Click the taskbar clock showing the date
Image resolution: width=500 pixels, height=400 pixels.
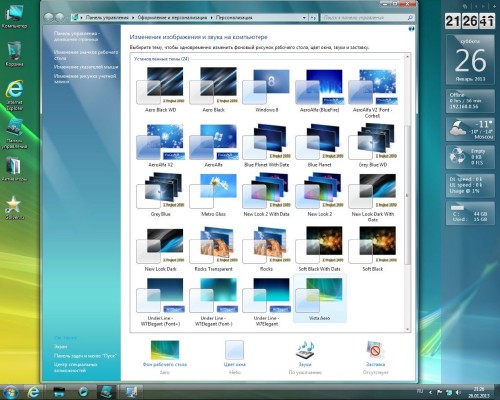(479, 392)
